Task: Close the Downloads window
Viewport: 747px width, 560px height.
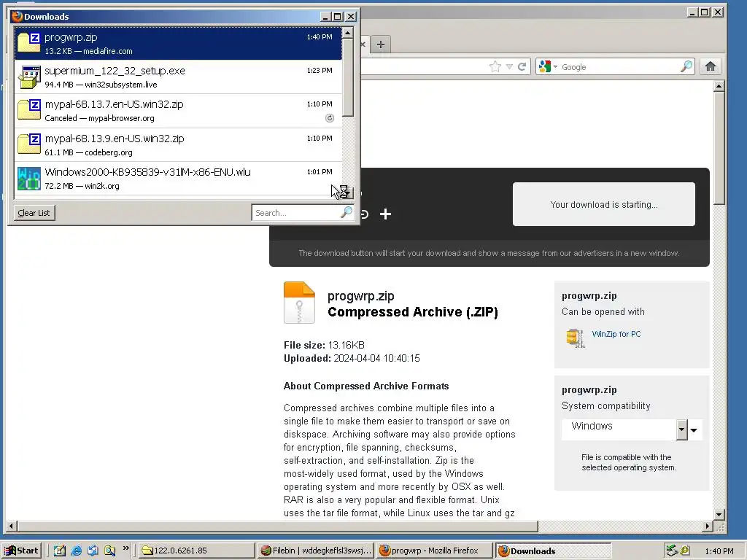Action: point(351,17)
